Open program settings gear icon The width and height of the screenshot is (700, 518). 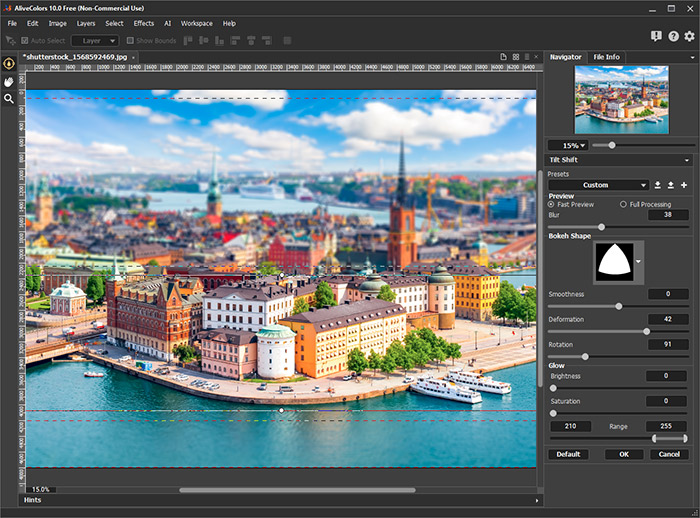coord(689,37)
